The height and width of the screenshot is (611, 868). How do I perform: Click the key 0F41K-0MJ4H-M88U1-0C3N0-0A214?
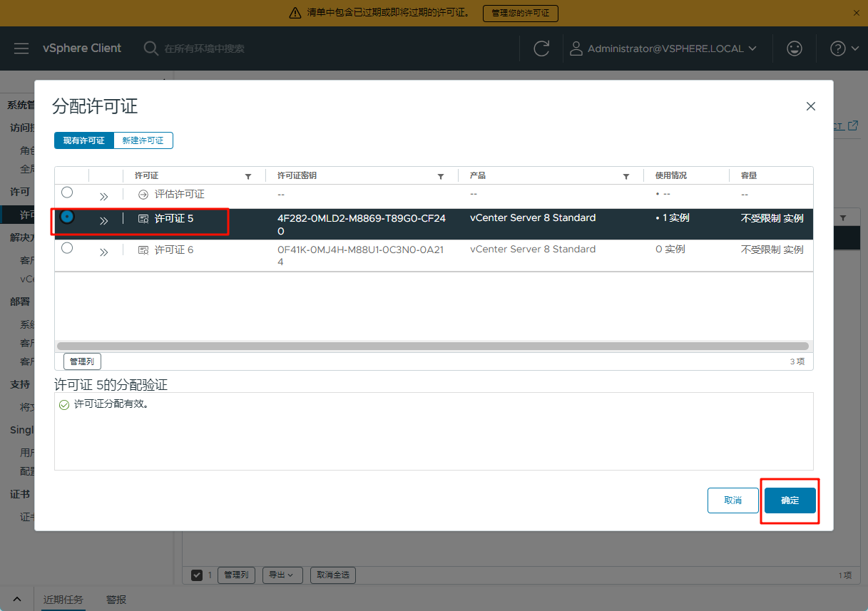click(x=362, y=256)
